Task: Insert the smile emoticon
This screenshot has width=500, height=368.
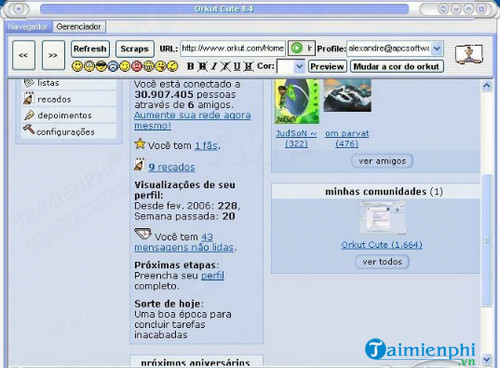Action: coord(77,66)
